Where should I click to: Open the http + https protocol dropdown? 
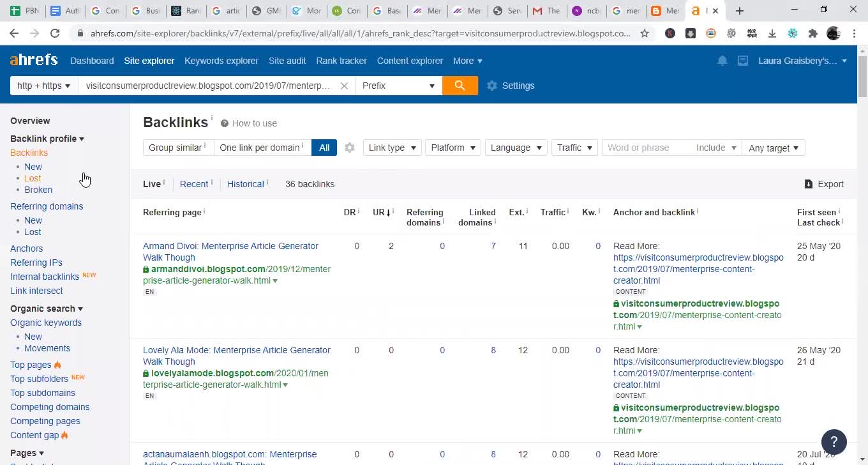44,86
